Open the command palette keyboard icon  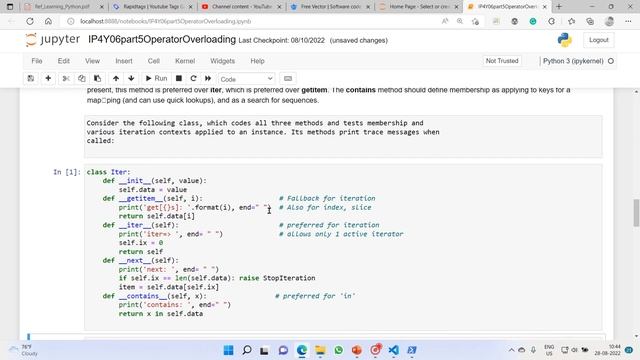point(288,78)
